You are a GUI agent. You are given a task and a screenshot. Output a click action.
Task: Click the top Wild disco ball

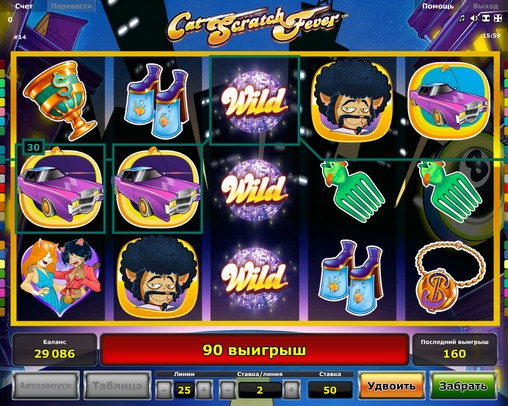coord(255,101)
